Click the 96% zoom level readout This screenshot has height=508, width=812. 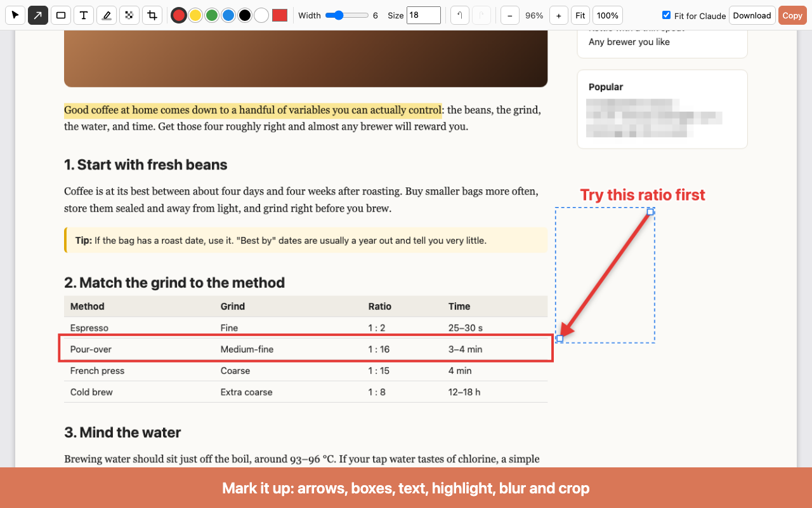534,15
